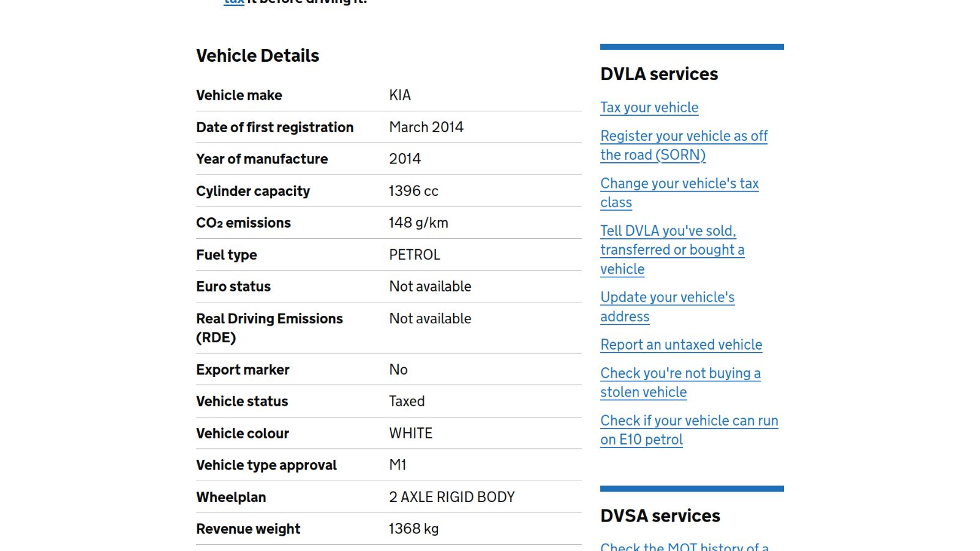Click the emissions value '148 g/km'
This screenshot has height=551, width=980.
(418, 223)
